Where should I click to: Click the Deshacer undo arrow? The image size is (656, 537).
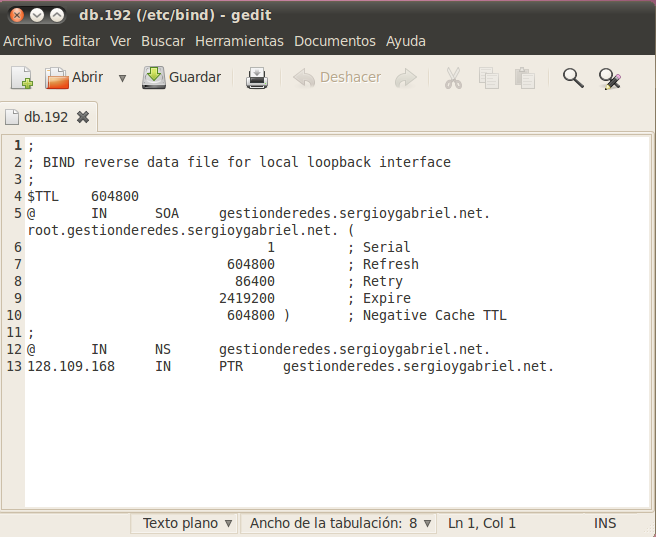304,78
